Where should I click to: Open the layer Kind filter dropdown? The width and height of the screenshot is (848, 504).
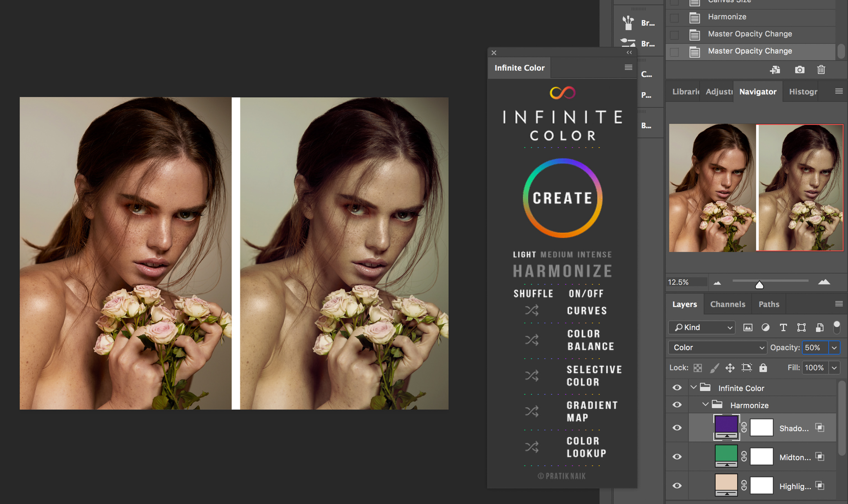[x=701, y=327]
